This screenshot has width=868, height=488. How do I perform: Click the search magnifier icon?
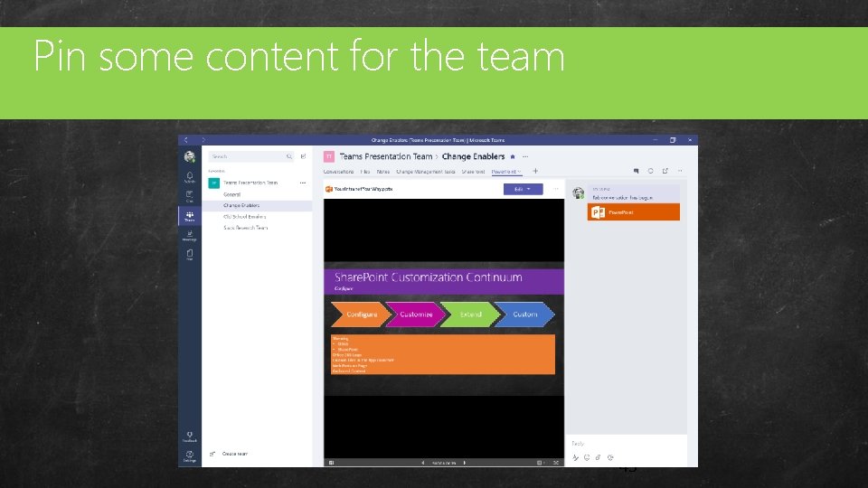pos(289,156)
